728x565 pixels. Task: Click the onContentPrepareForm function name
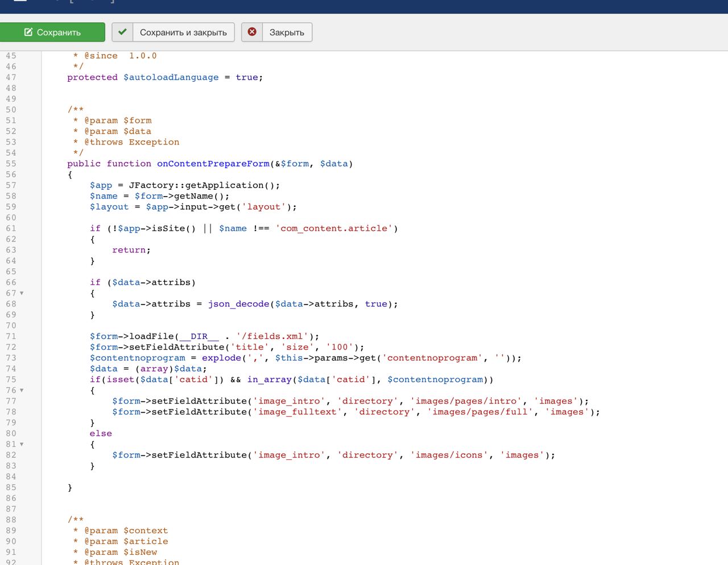point(213,164)
